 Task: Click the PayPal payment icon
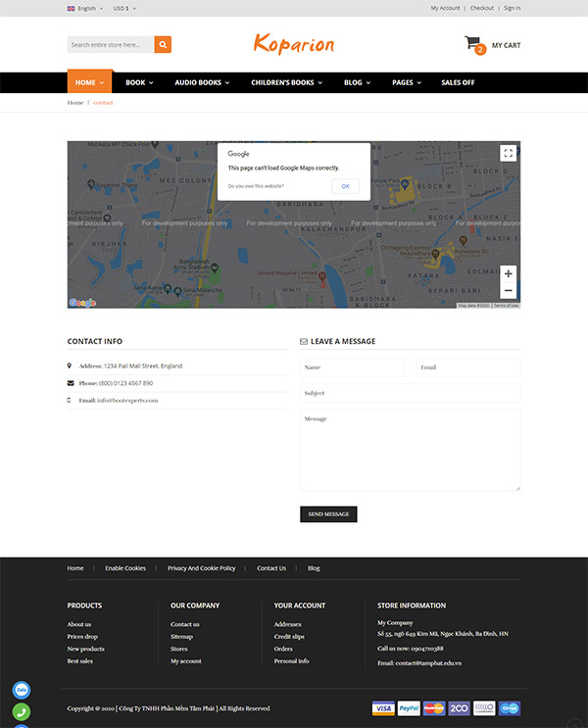click(x=409, y=708)
